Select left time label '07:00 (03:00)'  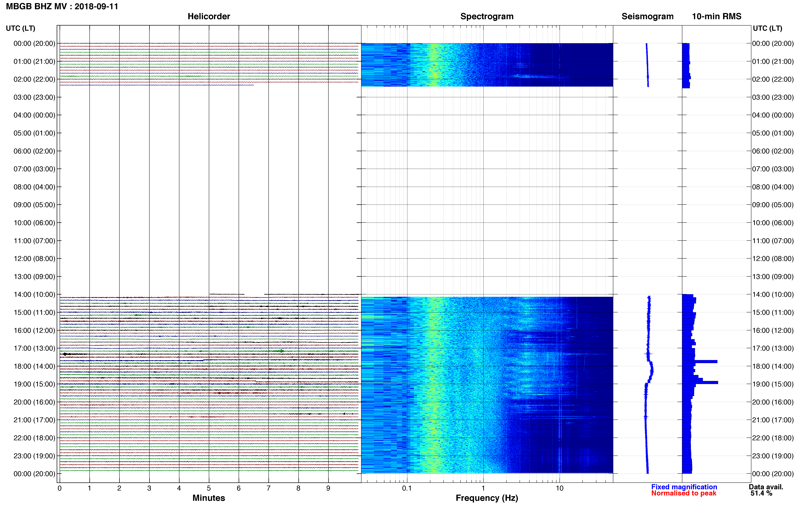(34, 169)
